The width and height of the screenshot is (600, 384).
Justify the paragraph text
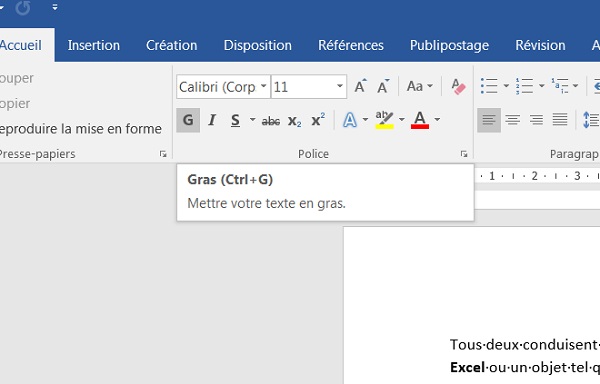[x=560, y=120]
